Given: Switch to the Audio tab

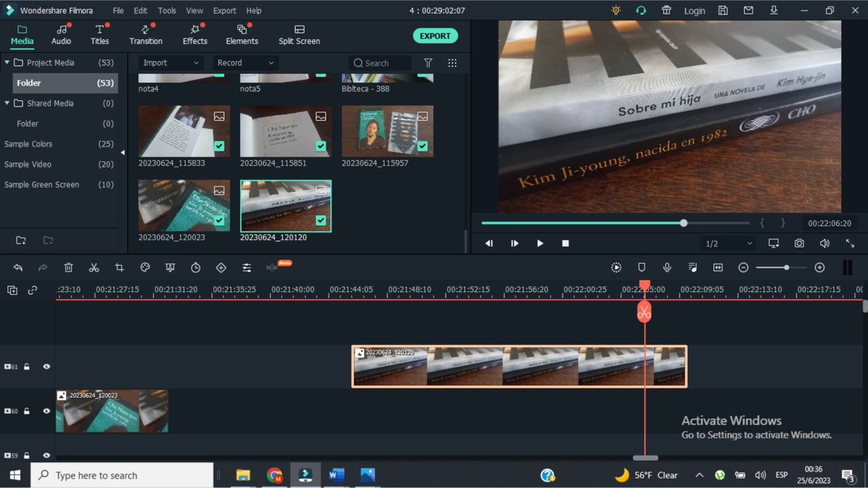Looking at the screenshot, I should [x=61, y=35].
